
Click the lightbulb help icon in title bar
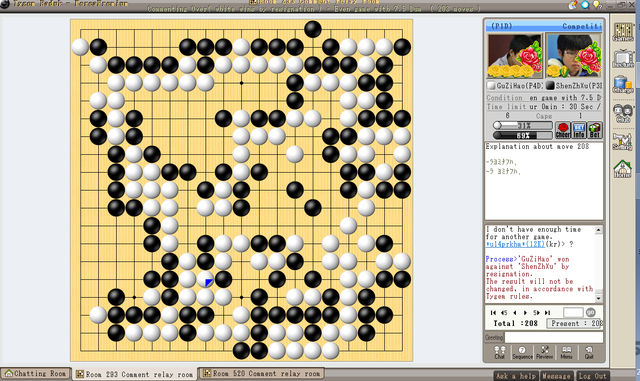click(x=597, y=4)
